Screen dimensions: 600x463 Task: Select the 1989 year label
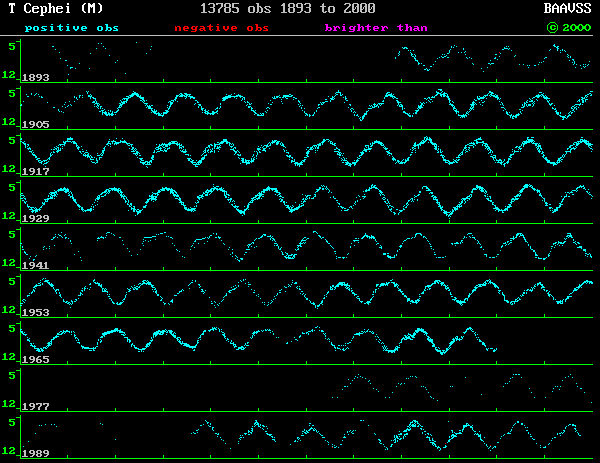click(x=36, y=454)
